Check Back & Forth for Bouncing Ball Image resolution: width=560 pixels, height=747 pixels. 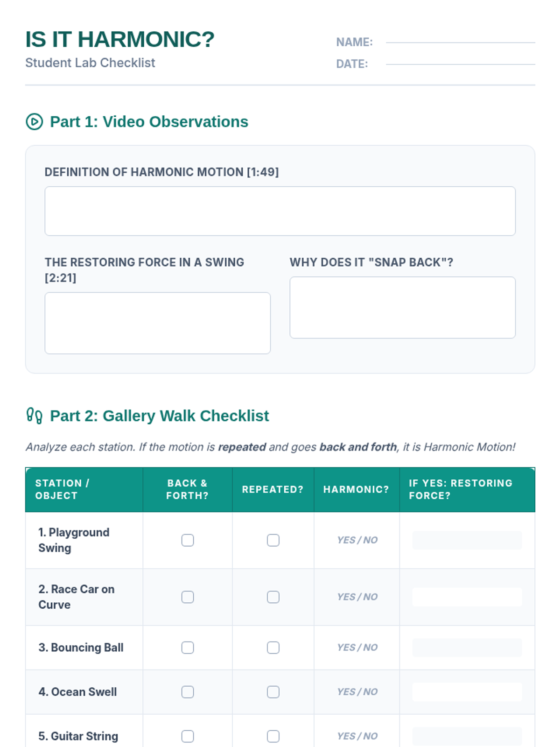188,648
